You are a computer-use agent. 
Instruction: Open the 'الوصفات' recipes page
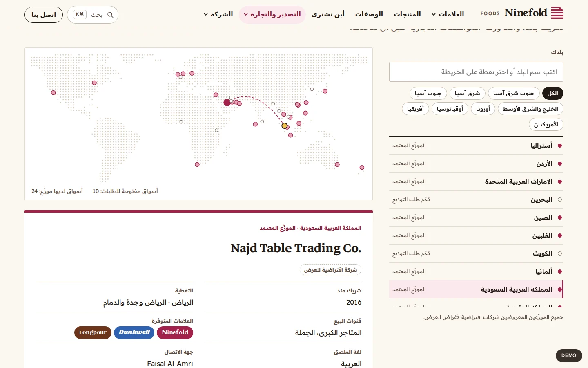(369, 14)
